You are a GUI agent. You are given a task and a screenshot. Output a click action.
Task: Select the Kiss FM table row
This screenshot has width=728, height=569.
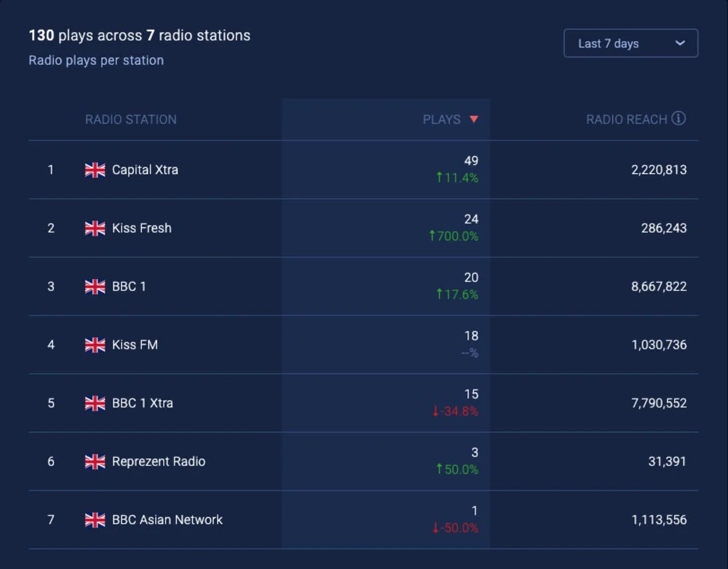pyautogui.click(x=364, y=345)
